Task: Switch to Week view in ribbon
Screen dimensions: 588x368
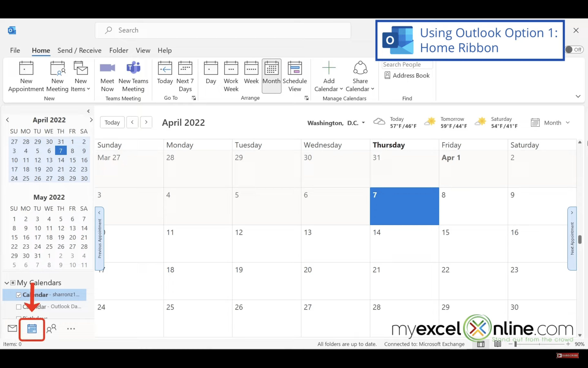Action: click(251, 73)
